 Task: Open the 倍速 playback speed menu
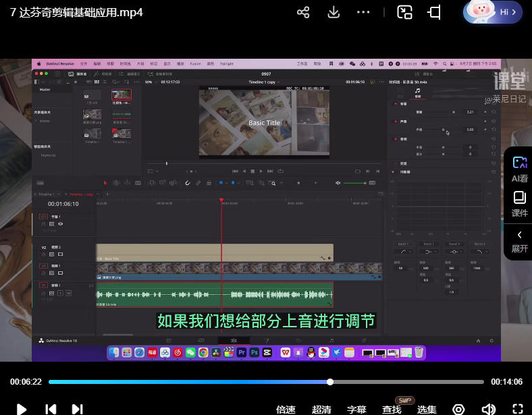coord(286,410)
